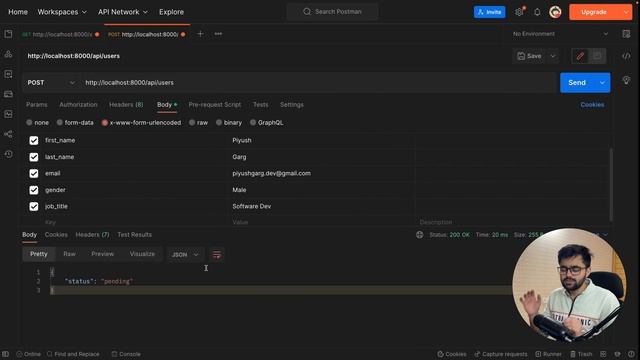Uncheck the first_name parameter checkbox
Viewport: 640px width, 360px height.
click(x=34, y=140)
